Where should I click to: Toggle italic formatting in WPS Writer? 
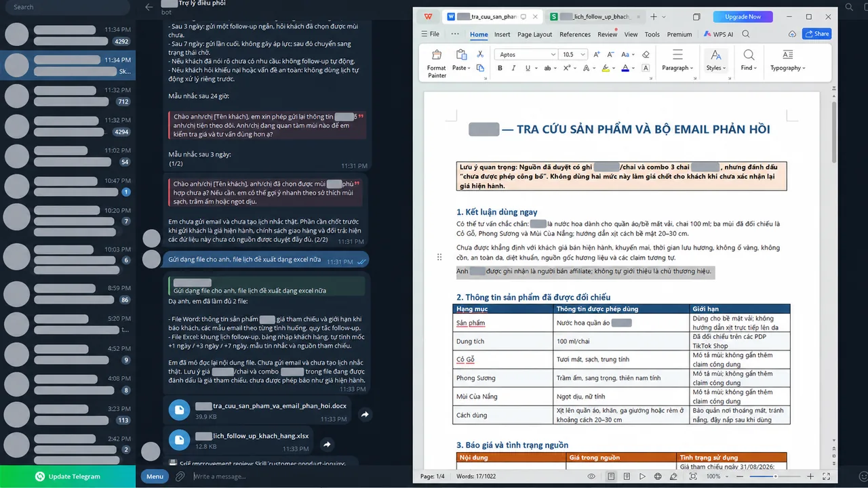pyautogui.click(x=513, y=68)
